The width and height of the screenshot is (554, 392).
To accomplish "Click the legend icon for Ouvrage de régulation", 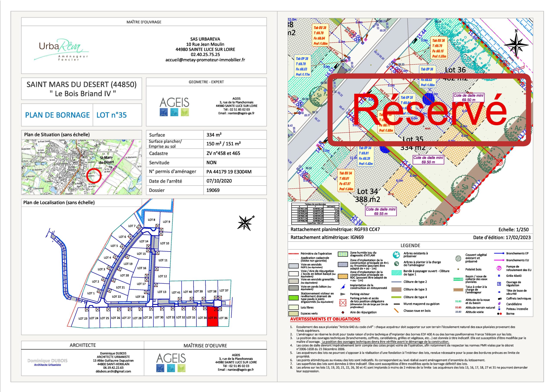I will pos(499,284).
